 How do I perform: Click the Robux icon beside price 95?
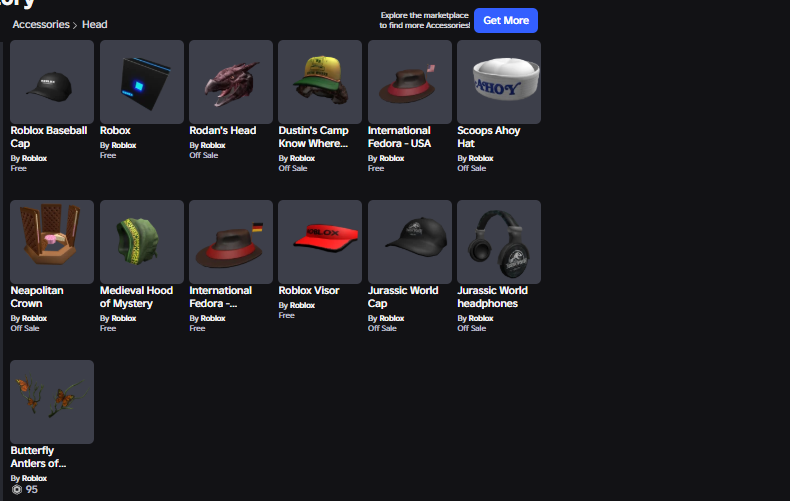pos(17,489)
